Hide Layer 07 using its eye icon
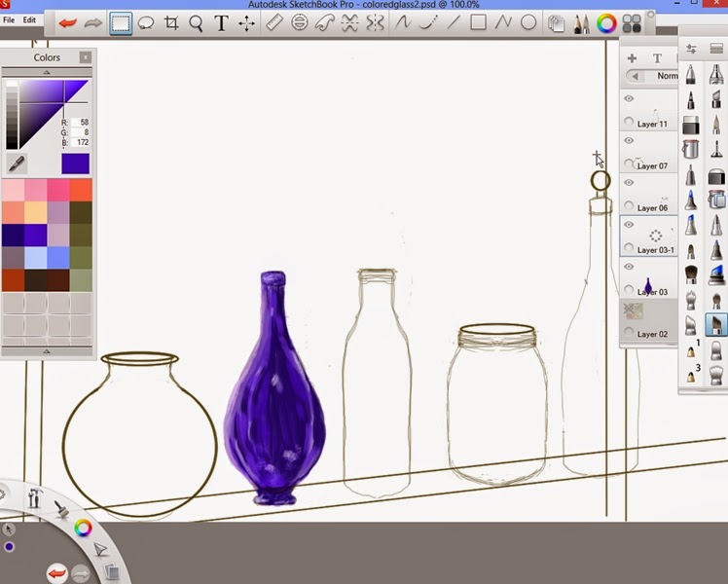The height and width of the screenshot is (584, 728). pyautogui.click(x=629, y=141)
